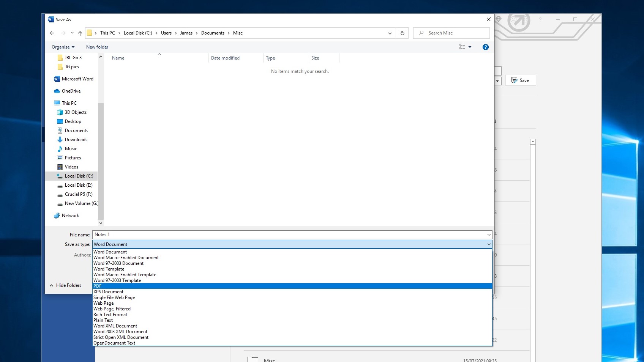
Task: Open the Organise menu
Action: tap(62, 47)
